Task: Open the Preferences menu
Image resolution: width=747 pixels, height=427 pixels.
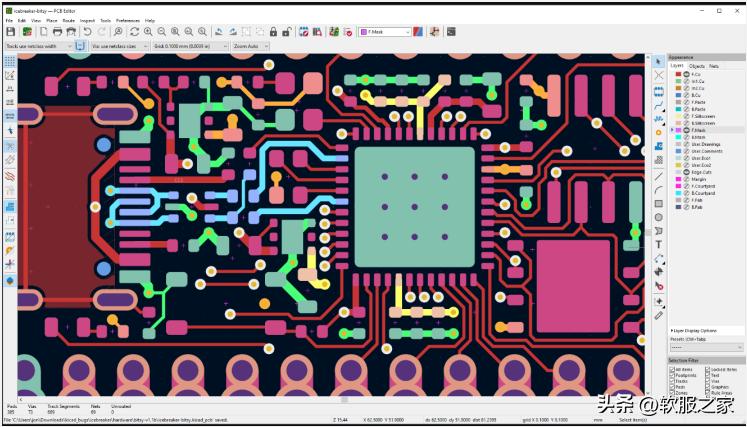Action: [x=128, y=20]
